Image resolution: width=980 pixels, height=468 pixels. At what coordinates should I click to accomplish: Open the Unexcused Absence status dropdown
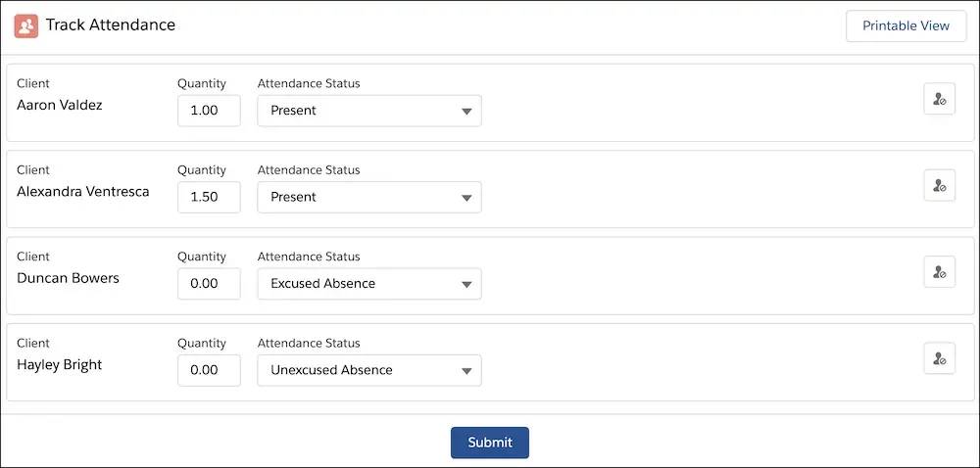point(369,370)
